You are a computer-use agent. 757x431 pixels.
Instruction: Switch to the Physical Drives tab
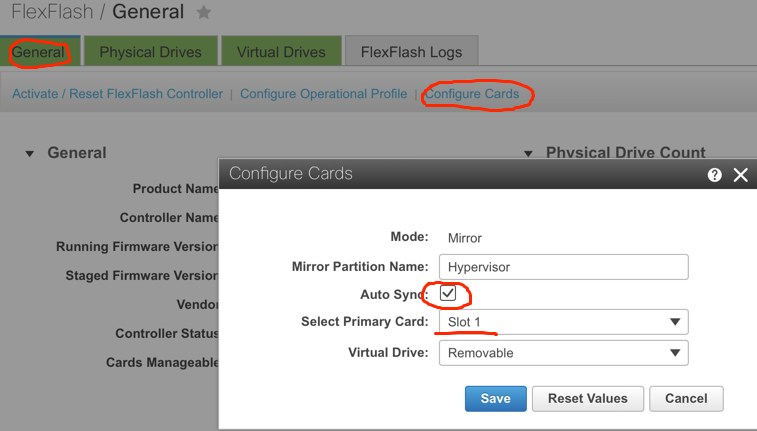(151, 51)
